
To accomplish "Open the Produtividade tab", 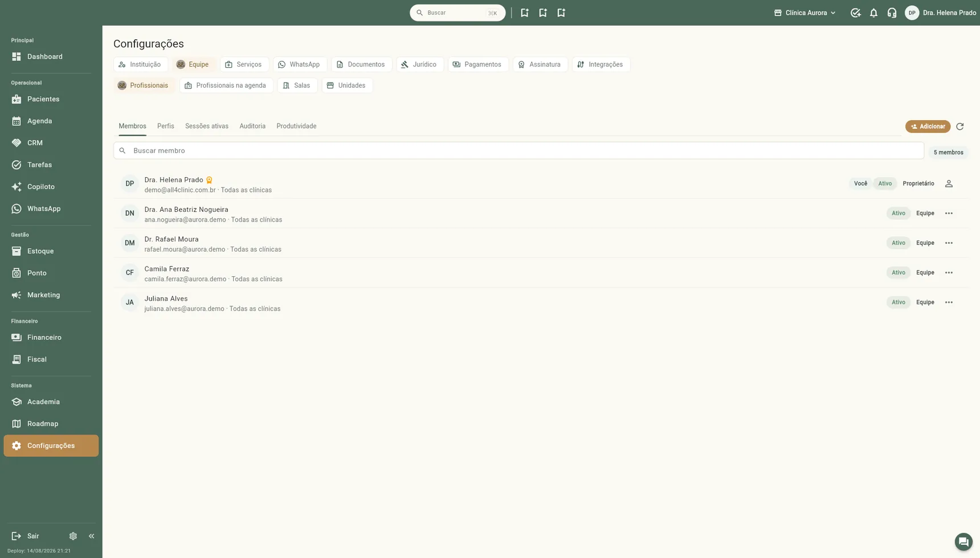I will click(x=296, y=126).
